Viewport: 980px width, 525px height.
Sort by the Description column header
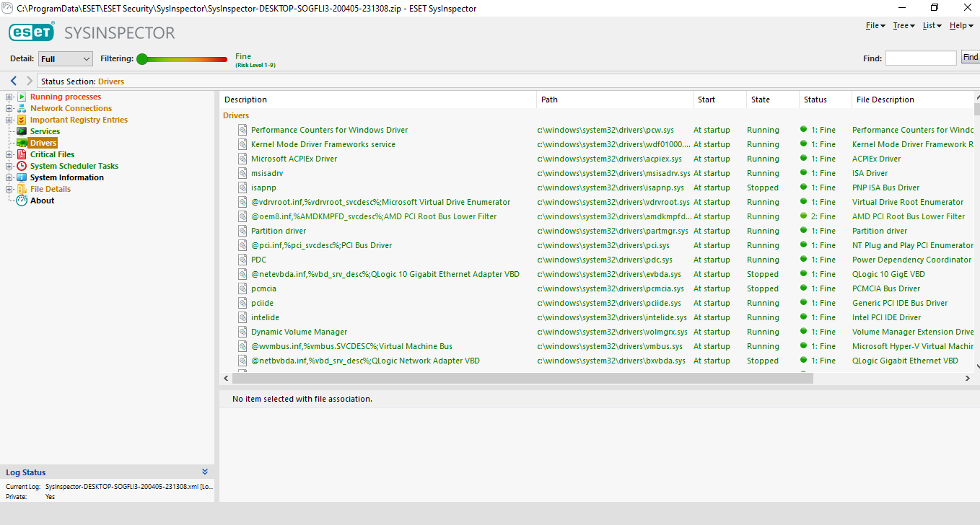pos(378,100)
